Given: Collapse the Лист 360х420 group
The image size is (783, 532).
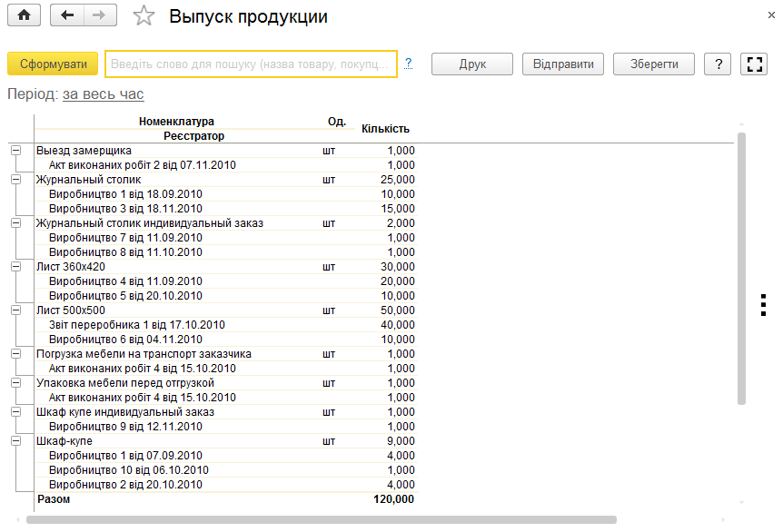Looking at the screenshot, I should click(16, 267).
